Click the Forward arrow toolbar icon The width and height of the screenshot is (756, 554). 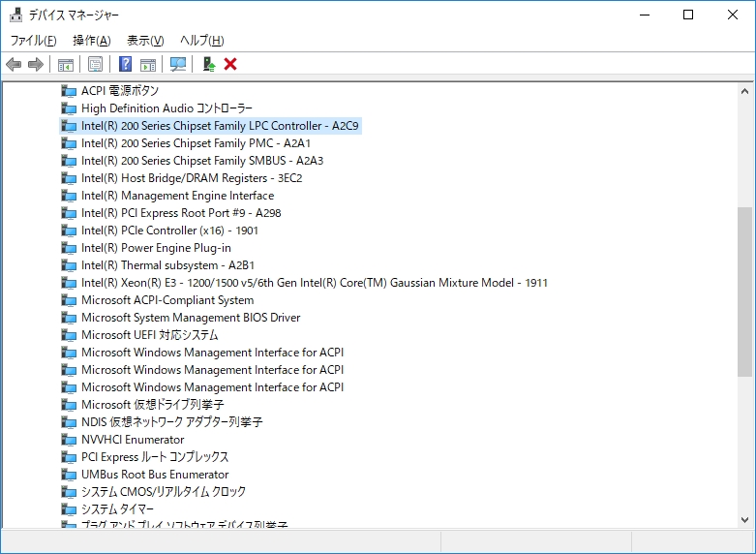[x=36, y=64]
